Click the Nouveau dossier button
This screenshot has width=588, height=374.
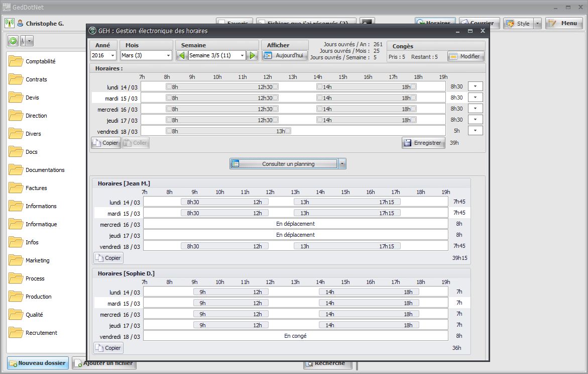point(38,363)
